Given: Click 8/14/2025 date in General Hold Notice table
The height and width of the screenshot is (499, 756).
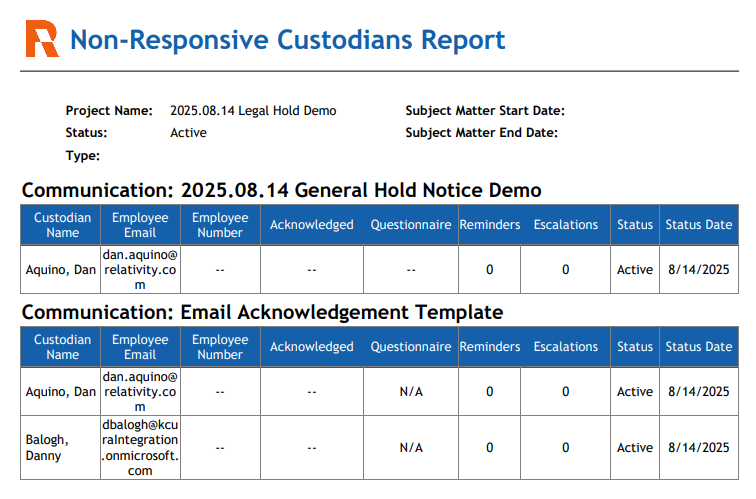Looking at the screenshot, I should [x=699, y=270].
